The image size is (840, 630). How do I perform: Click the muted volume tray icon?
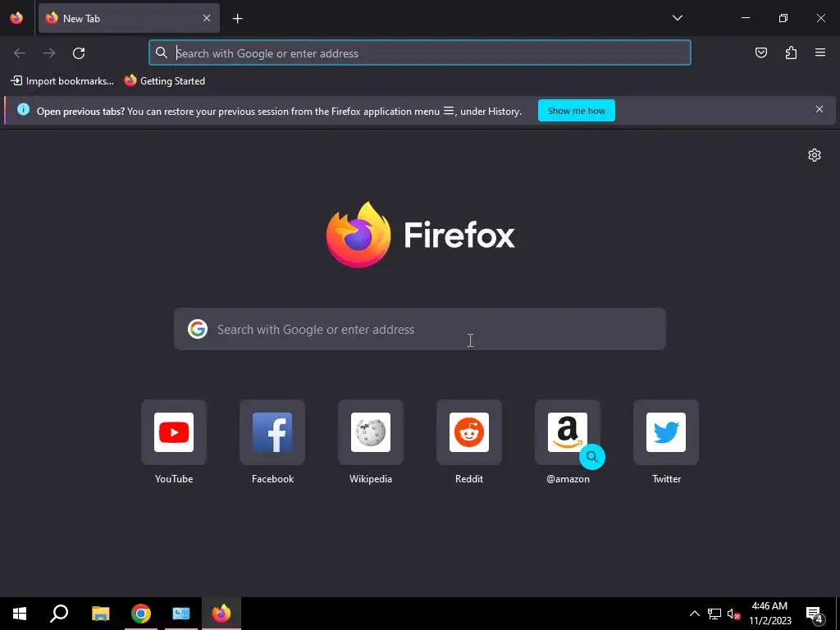pyautogui.click(x=734, y=614)
